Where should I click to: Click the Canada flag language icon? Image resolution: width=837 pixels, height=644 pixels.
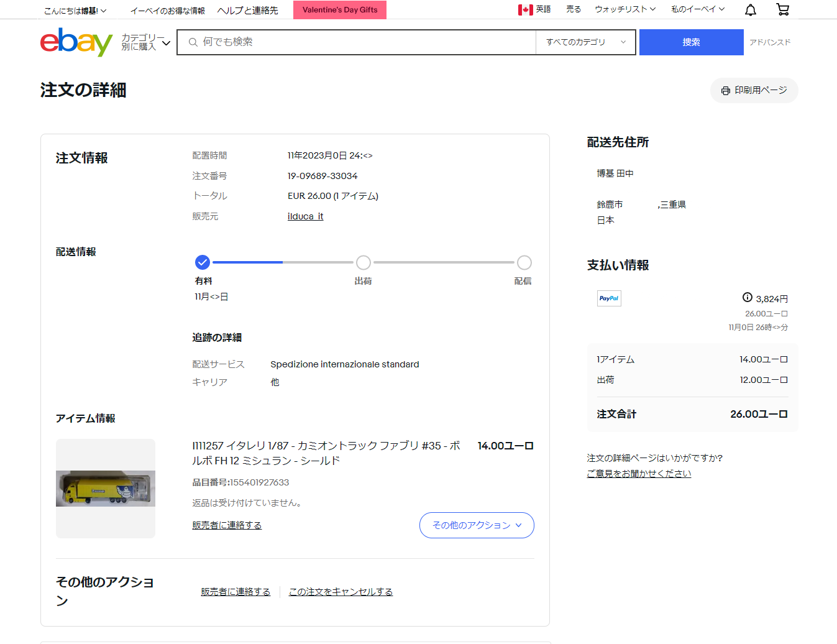click(x=525, y=10)
